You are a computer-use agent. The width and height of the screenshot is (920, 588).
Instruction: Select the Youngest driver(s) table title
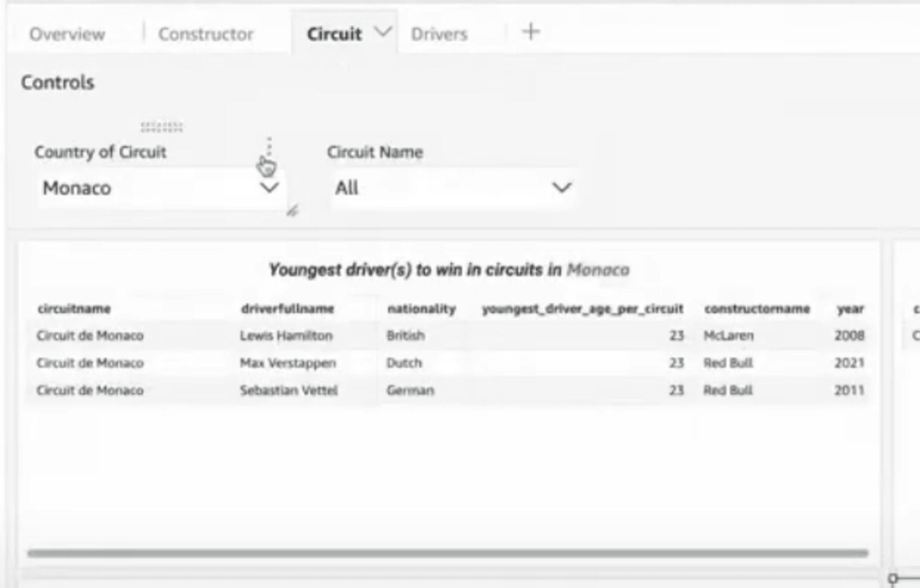point(449,270)
